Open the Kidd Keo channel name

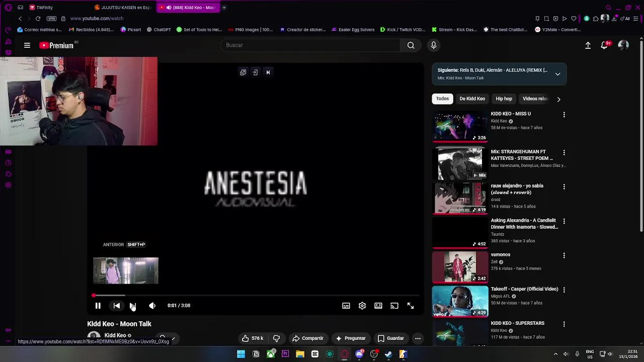tap(115, 335)
